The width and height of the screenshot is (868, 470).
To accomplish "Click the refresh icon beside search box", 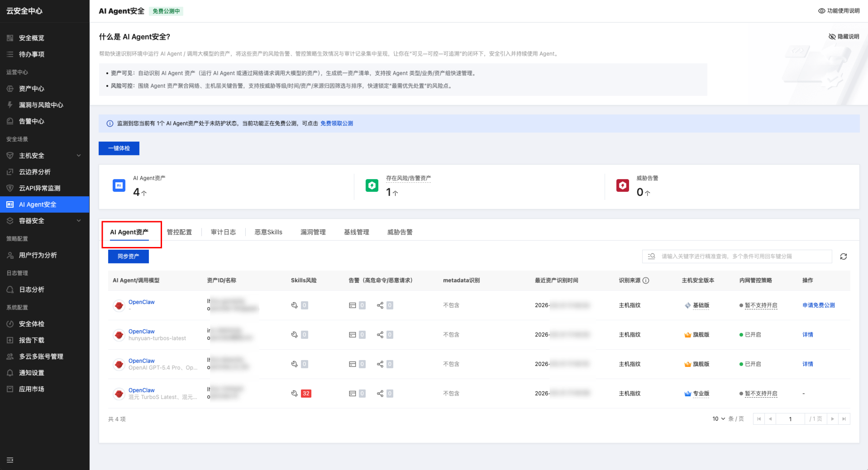I will [843, 256].
